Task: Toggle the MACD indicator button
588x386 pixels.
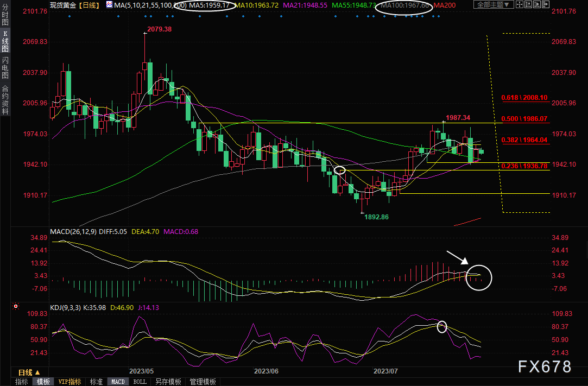Action: point(118,382)
